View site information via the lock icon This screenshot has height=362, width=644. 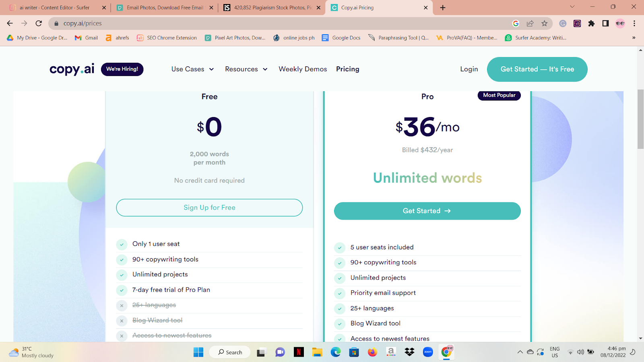56,23
